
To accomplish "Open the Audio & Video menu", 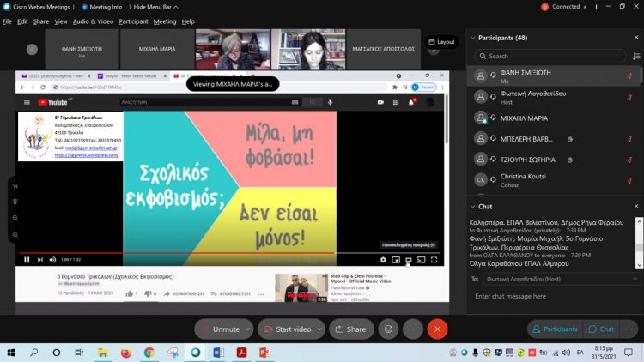I will [x=93, y=21].
